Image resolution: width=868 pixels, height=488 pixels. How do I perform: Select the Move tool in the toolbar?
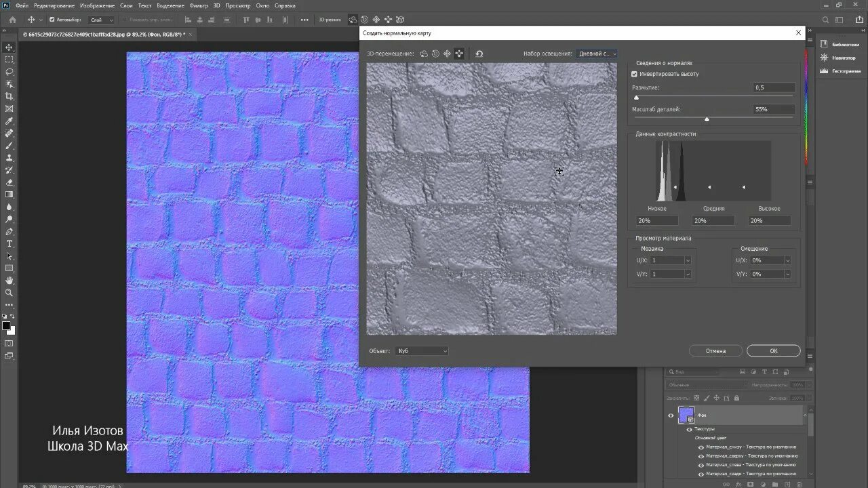[9, 47]
